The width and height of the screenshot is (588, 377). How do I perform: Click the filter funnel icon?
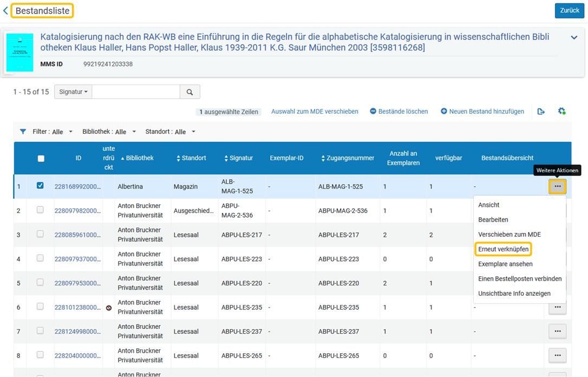pyautogui.click(x=23, y=132)
